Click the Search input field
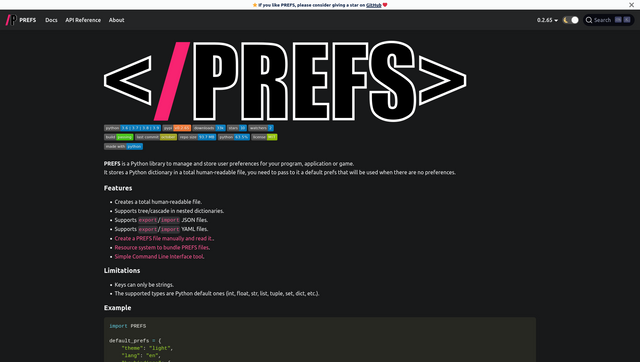The image size is (640, 362). pyautogui.click(x=609, y=20)
